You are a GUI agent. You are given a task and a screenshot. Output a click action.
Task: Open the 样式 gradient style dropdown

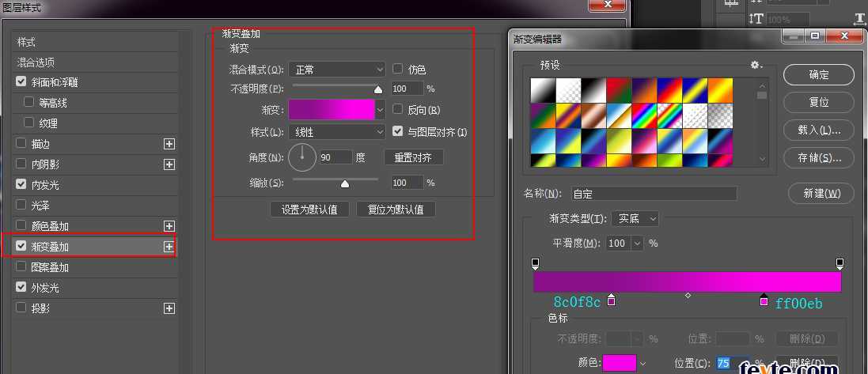[336, 132]
